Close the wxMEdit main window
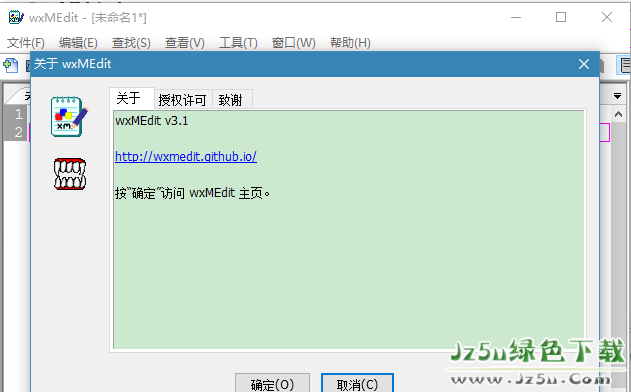The width and height of the screenshot is (631, 392). (x=607, y=17)
